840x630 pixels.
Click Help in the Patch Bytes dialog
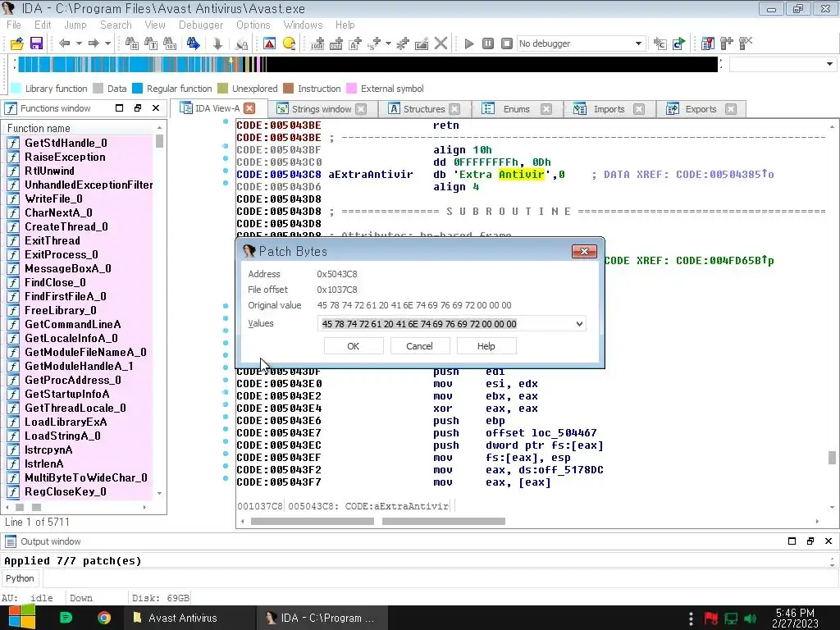tap(486, 346)
